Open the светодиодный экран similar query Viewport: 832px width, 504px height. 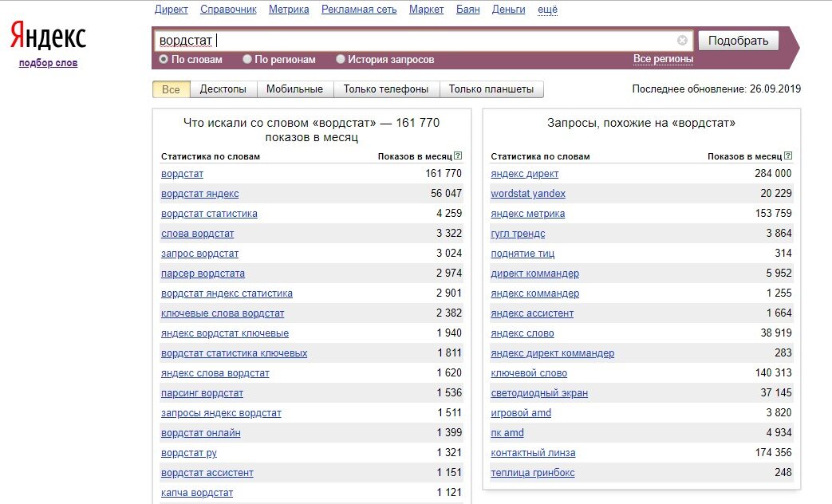pos(539,393)
